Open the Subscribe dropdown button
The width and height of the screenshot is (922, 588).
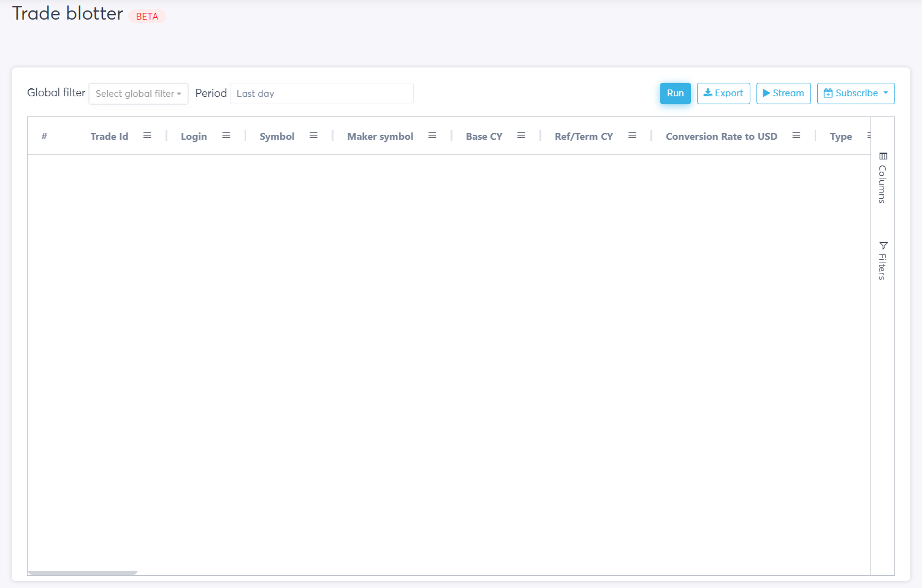click(856, 93)
